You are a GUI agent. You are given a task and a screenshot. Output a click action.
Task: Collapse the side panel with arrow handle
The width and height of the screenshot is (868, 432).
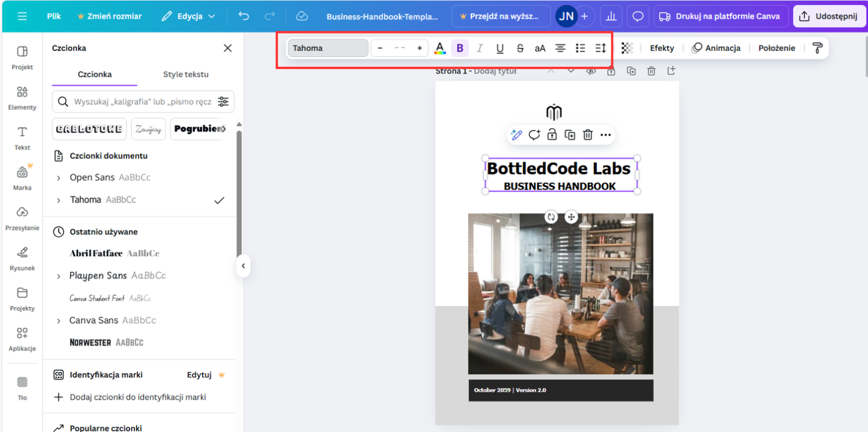(243, 266)
